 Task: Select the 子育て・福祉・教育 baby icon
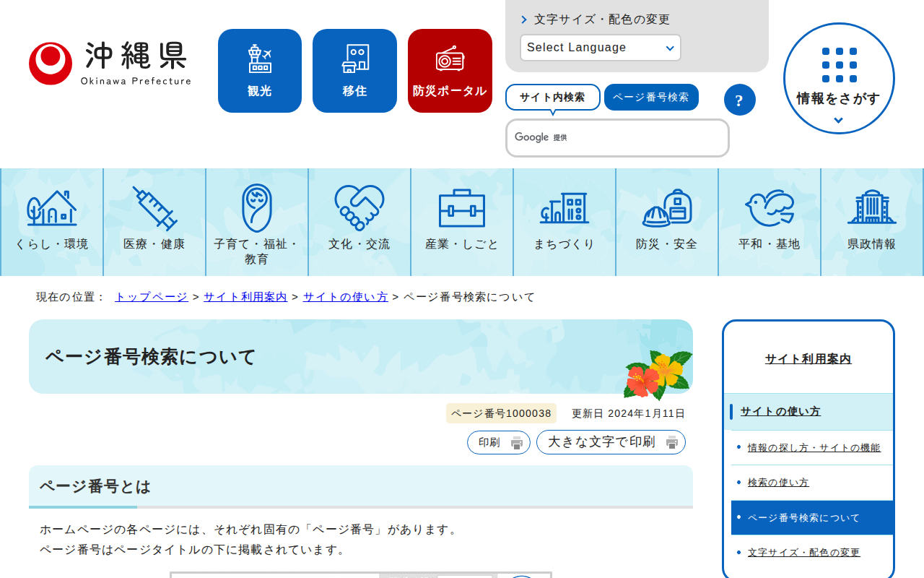coord(257,208)
